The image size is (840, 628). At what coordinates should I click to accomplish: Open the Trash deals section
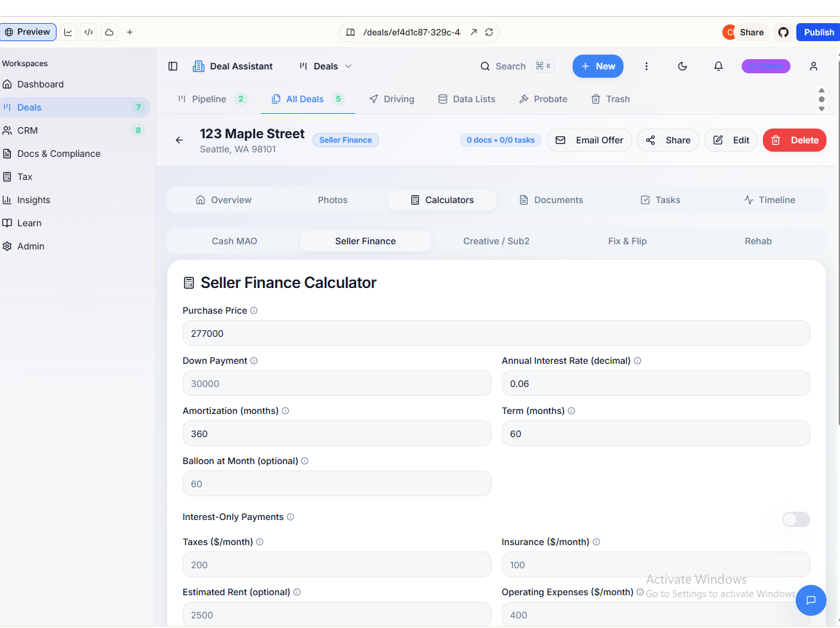click(609, 99)
